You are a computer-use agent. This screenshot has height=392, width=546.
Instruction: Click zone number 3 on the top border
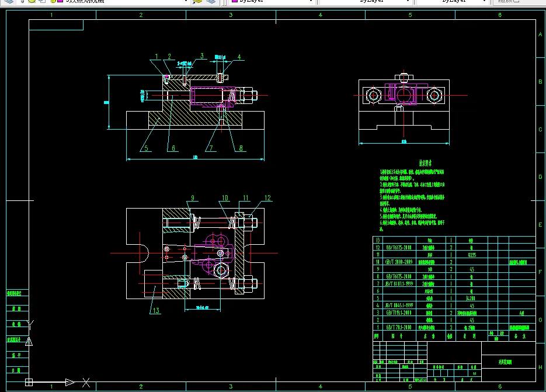231,15
